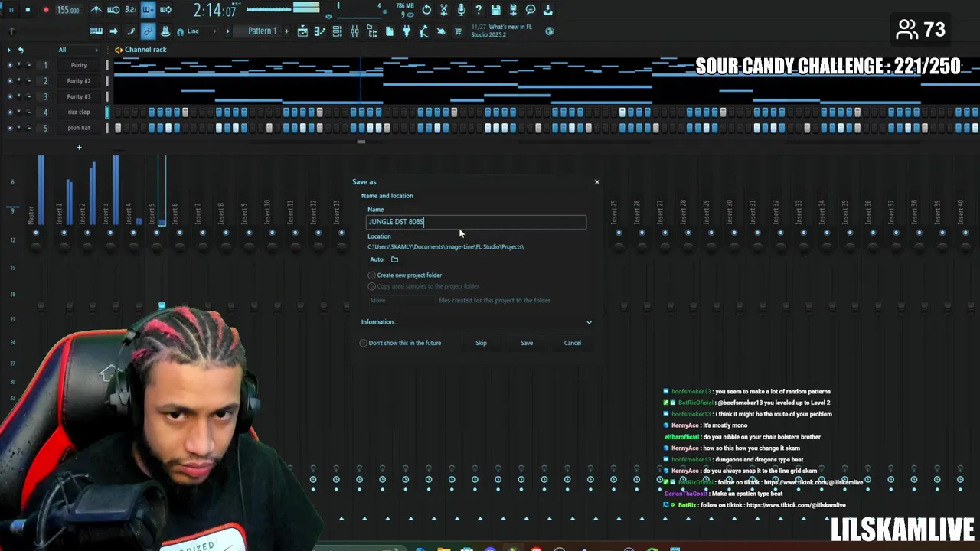Open the plugin picker plug icon
The width and height of the screenshot is (980, 551).
[x=407, y=31]
